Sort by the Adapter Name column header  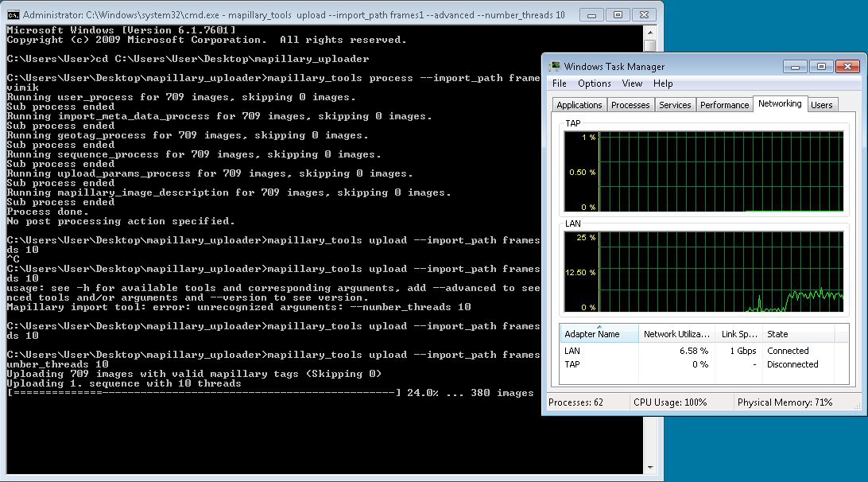(x=599, y=334)
